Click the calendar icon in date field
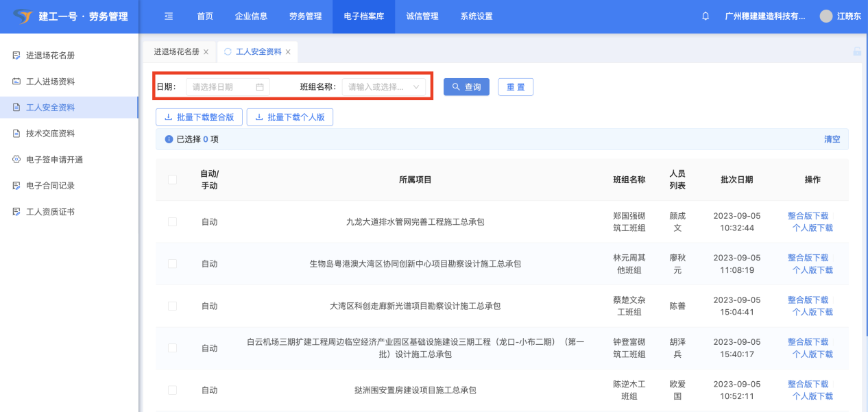Viewport: 868px width, 412px height. [x=260, y=87]
